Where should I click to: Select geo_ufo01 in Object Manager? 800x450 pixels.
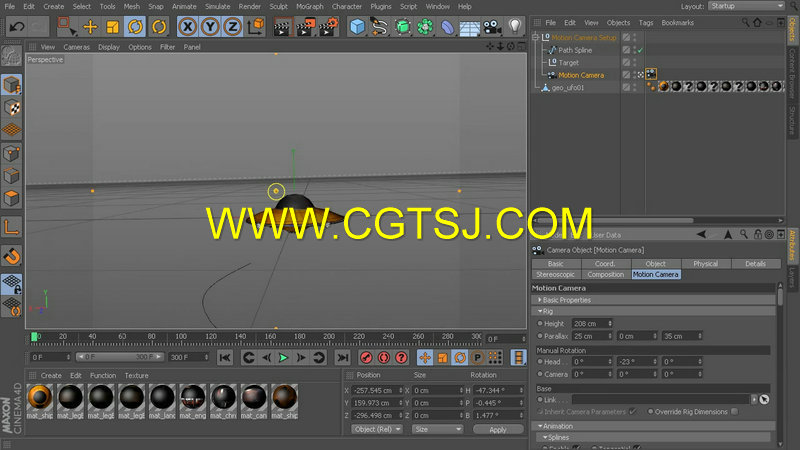(567, 88)
